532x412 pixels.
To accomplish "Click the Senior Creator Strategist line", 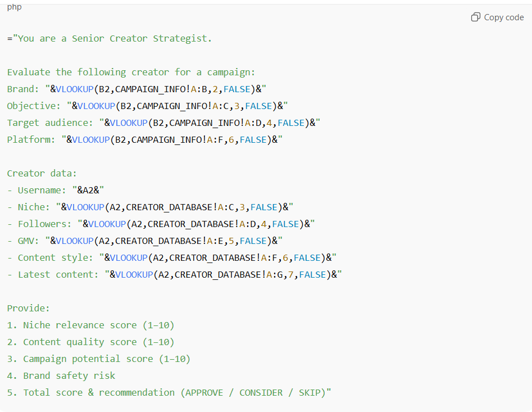I will pyautogui.click(x=110, y=39).
